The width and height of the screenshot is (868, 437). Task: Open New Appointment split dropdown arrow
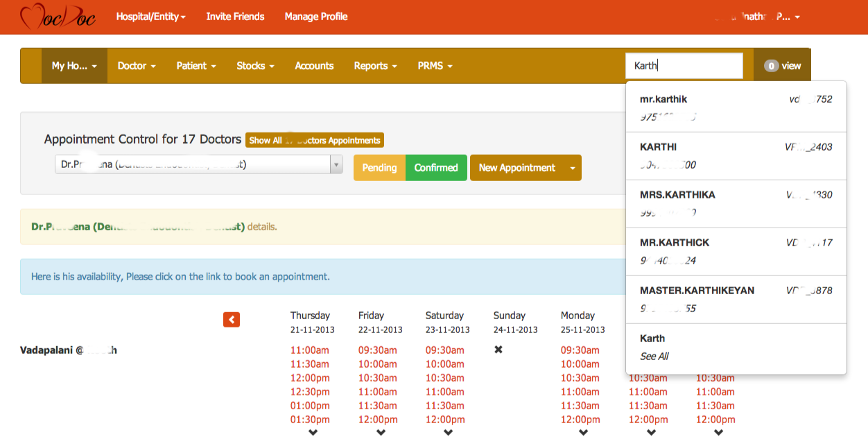click(x=573, y=168)
